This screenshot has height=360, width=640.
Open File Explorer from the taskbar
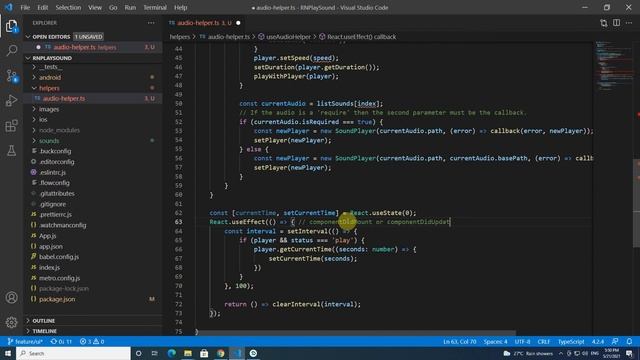click(188, 353)
